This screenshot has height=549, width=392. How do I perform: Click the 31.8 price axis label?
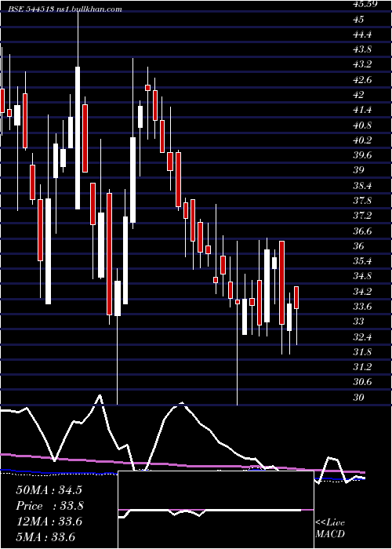(x=362, y=351)
